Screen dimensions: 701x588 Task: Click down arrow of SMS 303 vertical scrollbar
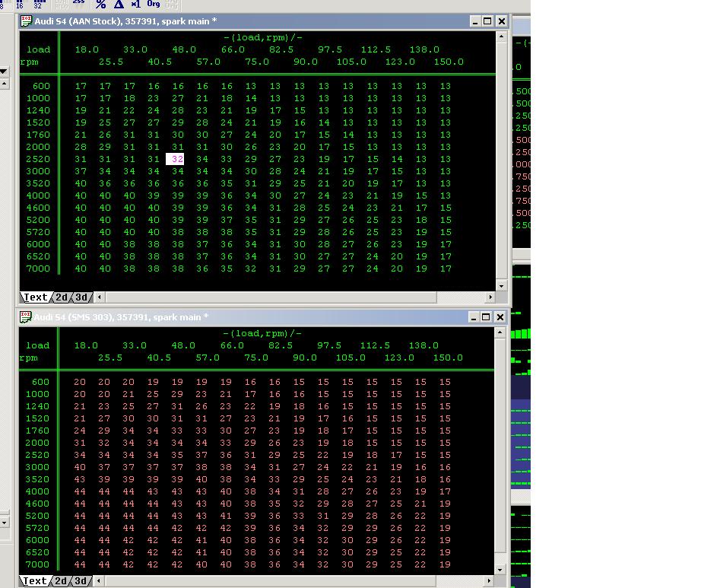(500, 570)
